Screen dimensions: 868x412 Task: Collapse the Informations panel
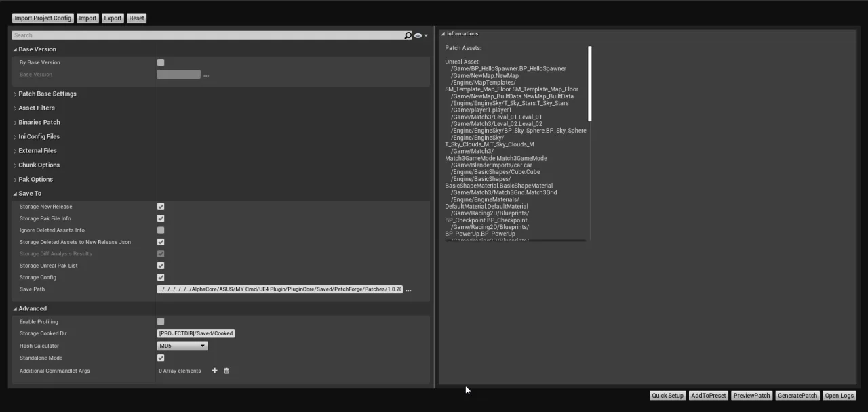tap(443, 33)
